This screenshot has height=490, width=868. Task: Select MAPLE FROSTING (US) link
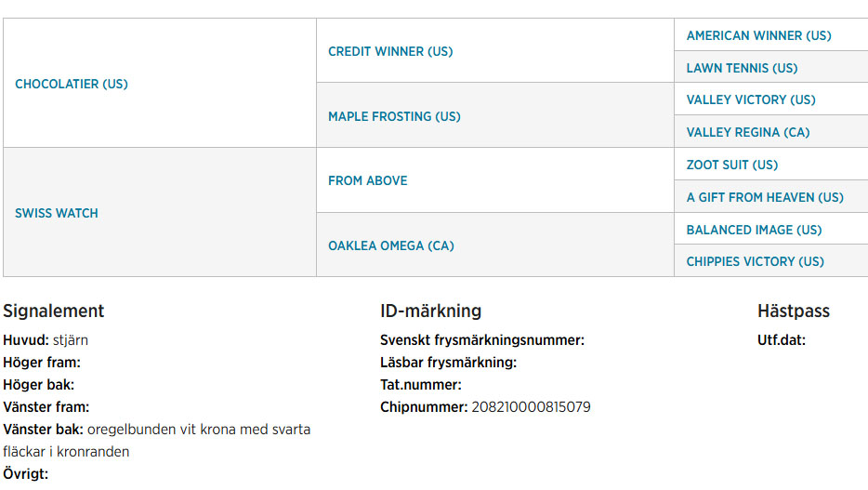(x=394, y=117)
